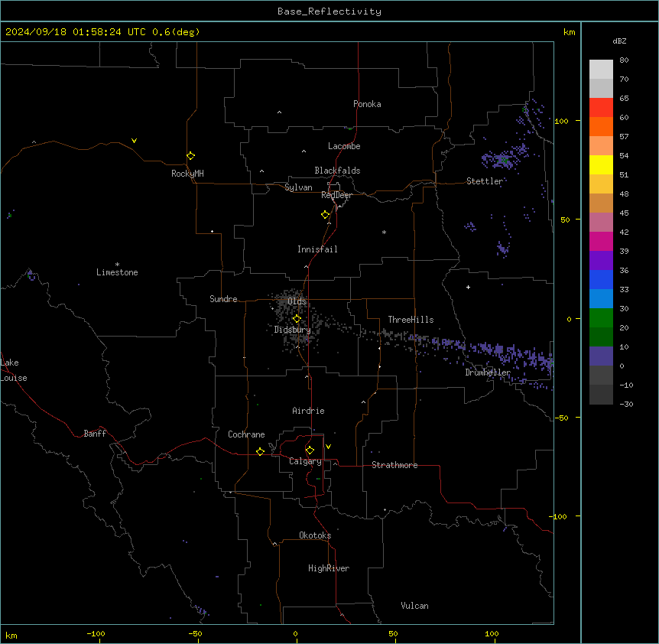Screen dimensions: 659x644
Task: Click the yellow diamond marker above Calgary label
Action: tap(310, 450)
